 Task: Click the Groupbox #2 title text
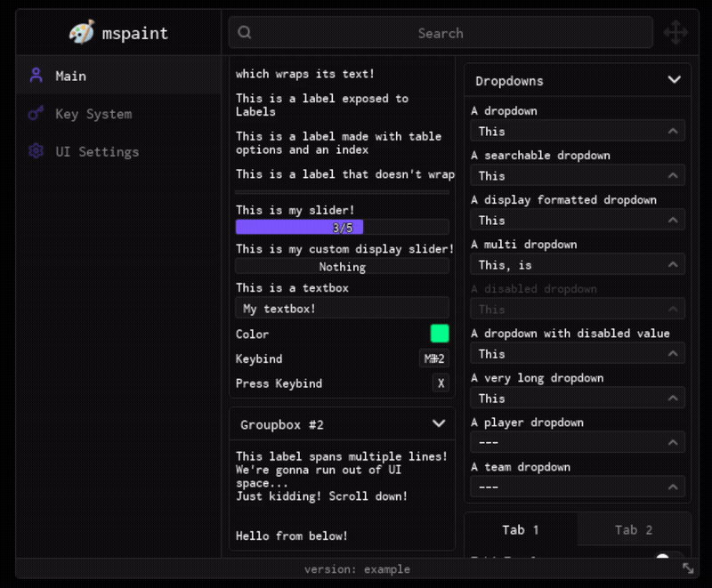281,424
